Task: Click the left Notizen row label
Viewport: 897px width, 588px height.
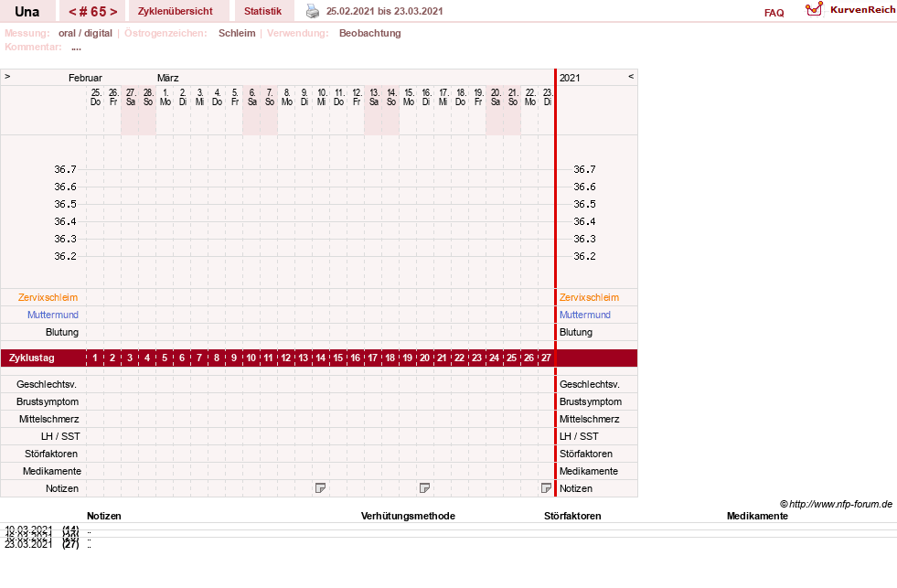Action: pyautogui.click(x=62, y=488)
